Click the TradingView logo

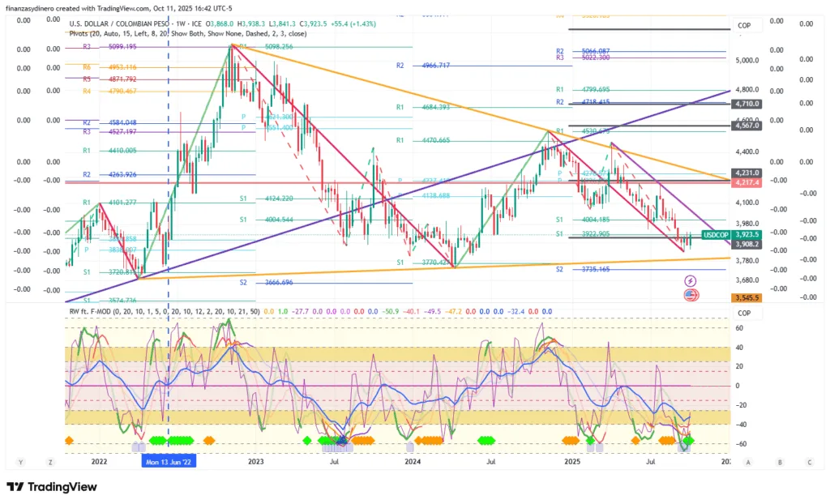tap(52, 486)
